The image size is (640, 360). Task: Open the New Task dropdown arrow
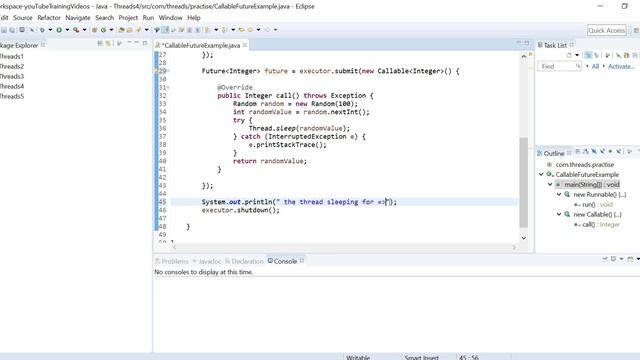pyautogui.click(x=577, y=55)
